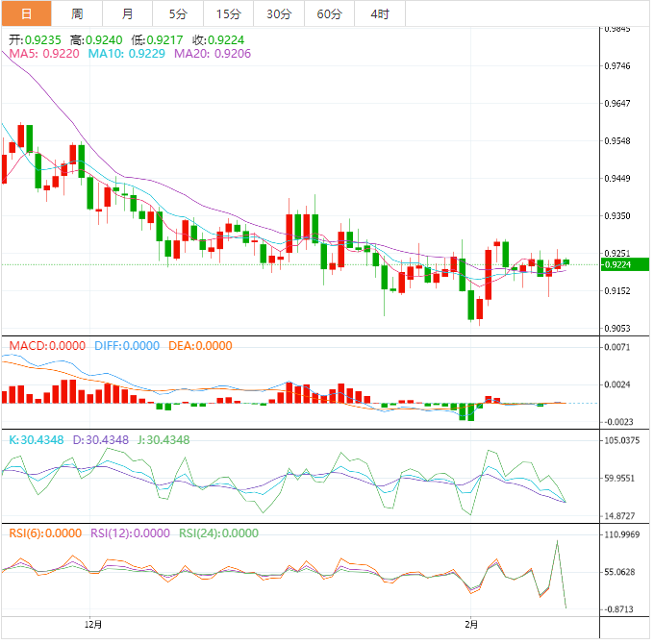This screenshot has height=644, width=654.
Task: Click the K: 30.4348 KDJ label
Action: (37, 439)
